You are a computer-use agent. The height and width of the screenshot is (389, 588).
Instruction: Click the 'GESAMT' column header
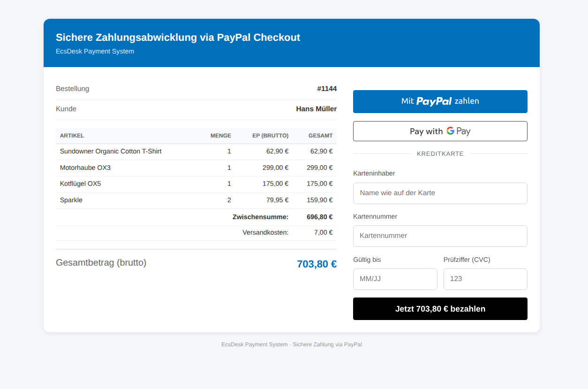pyautogui.click(x=321, y=136)
